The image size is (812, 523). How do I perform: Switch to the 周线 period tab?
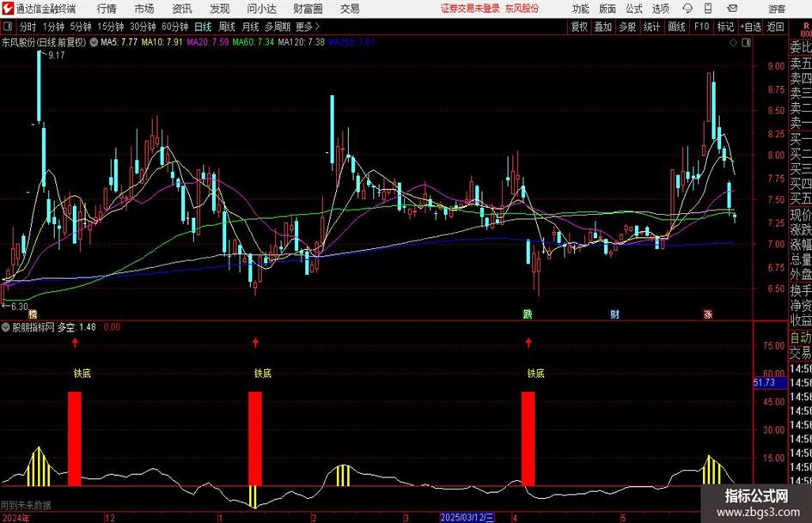tap(226, 27)
